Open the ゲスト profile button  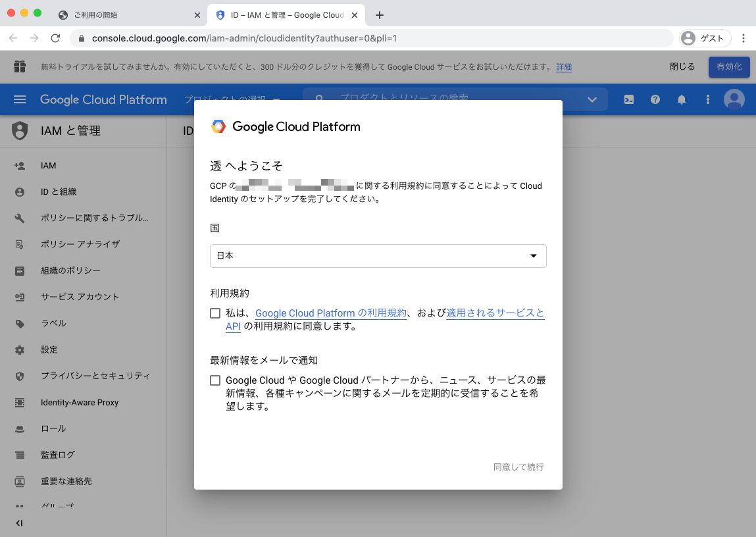click(705, 38)
